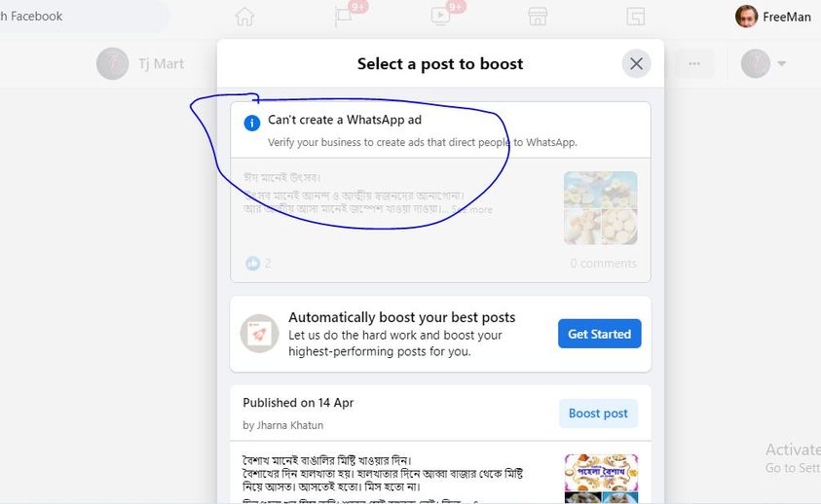This screenshot has height=504, width=821.
Task: Open the Watch video icon
Action: pyautogui.click(x=440, y=17)
